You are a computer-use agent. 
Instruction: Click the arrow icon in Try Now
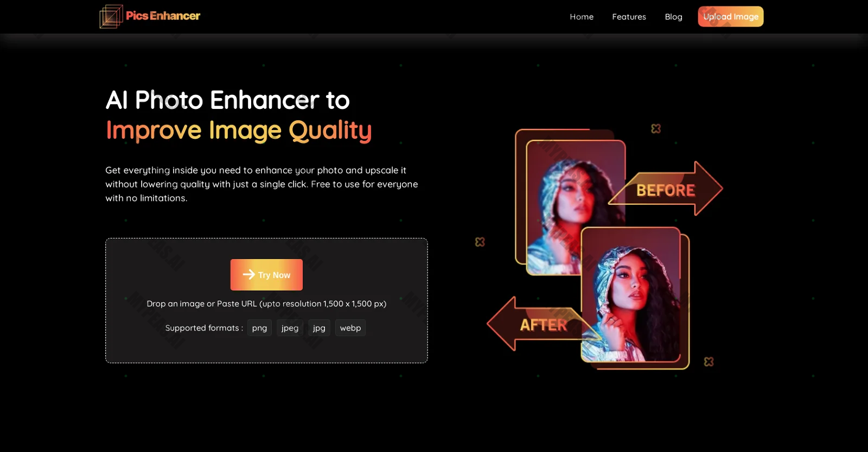click(x=248, y=274)
